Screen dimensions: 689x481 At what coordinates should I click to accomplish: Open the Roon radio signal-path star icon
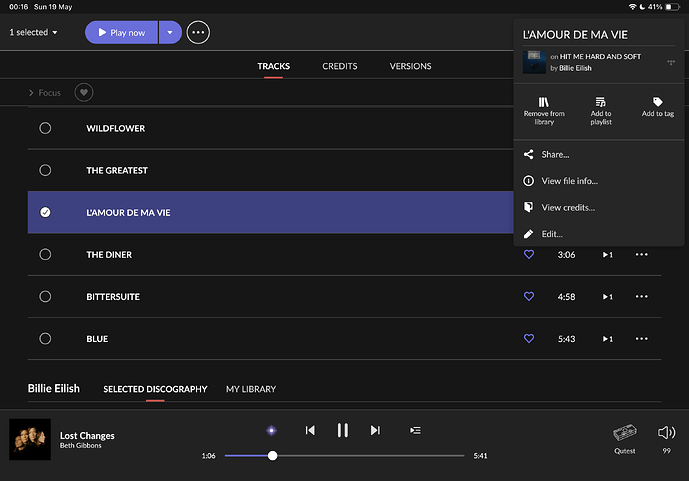tap(272, 430)
